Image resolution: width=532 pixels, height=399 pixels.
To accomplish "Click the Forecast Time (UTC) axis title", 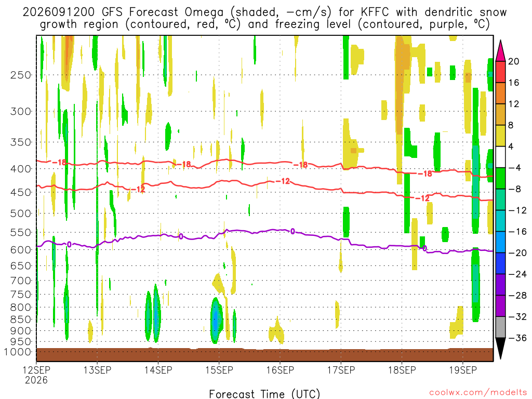I will (x=264, y=394).
